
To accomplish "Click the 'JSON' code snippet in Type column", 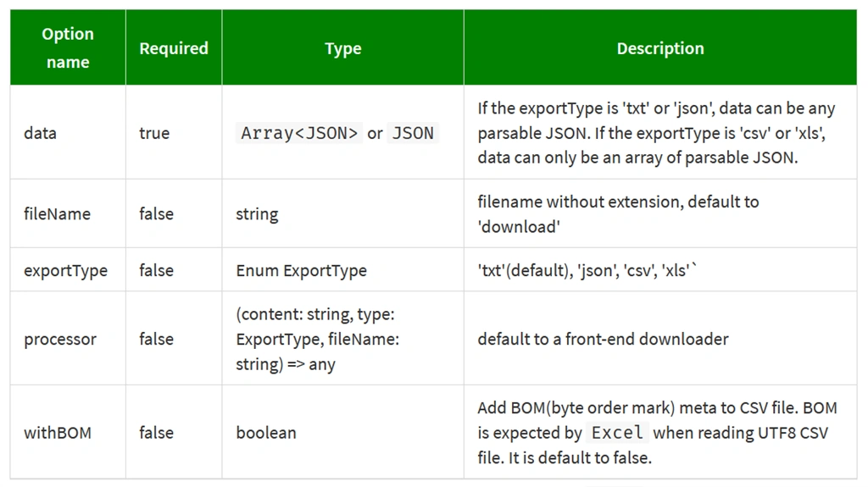I will pos(413,133).
